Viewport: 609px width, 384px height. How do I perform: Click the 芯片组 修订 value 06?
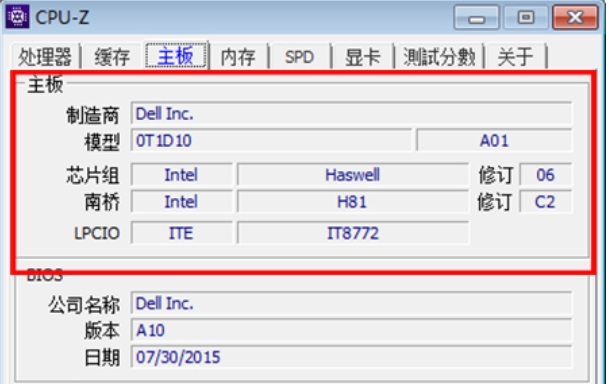pos(545,175)
